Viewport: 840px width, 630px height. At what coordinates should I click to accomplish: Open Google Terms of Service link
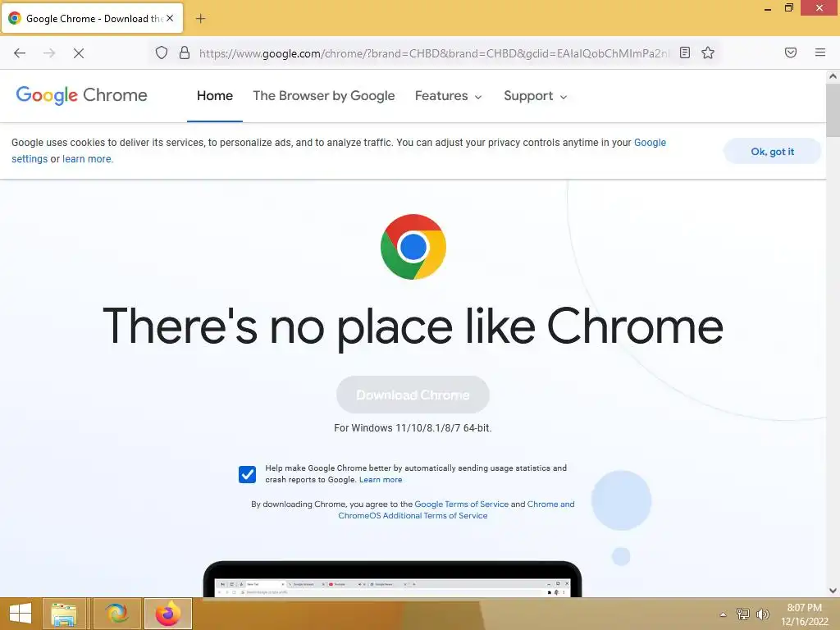[x=461, y=504]
